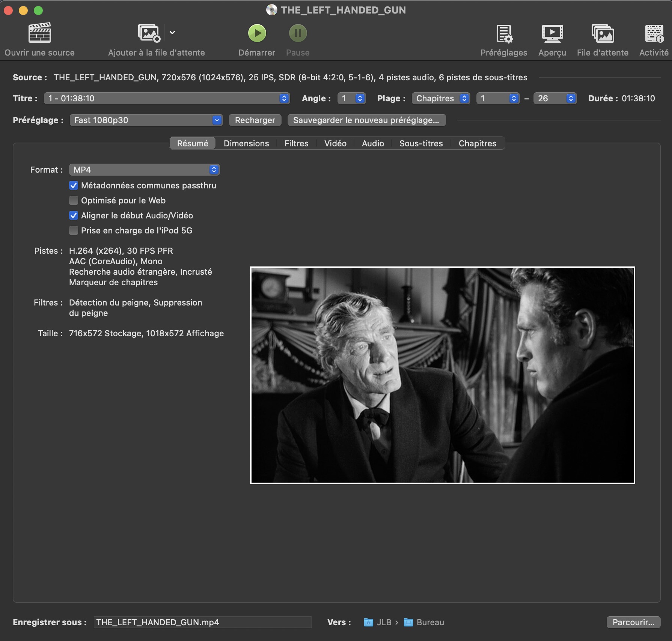Open the start chapter dropdown showing 1
The width and height of the screenshot is (672, 641).
498,98
